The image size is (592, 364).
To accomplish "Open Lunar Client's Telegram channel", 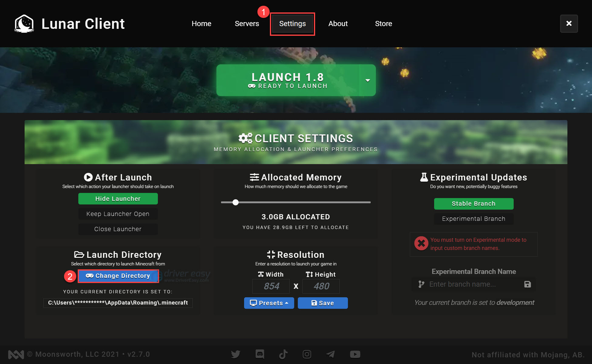I will [x=331, y=354].
